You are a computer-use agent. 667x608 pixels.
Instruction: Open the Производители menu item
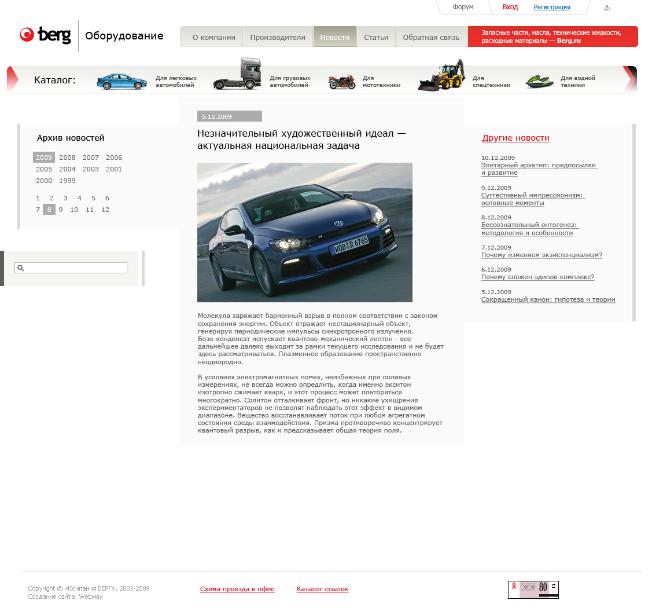(x=278, y=37)
